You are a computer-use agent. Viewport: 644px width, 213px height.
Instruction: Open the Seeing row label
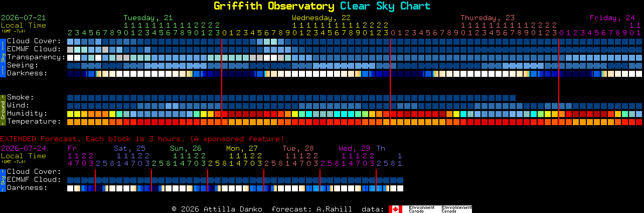[23, 65]
